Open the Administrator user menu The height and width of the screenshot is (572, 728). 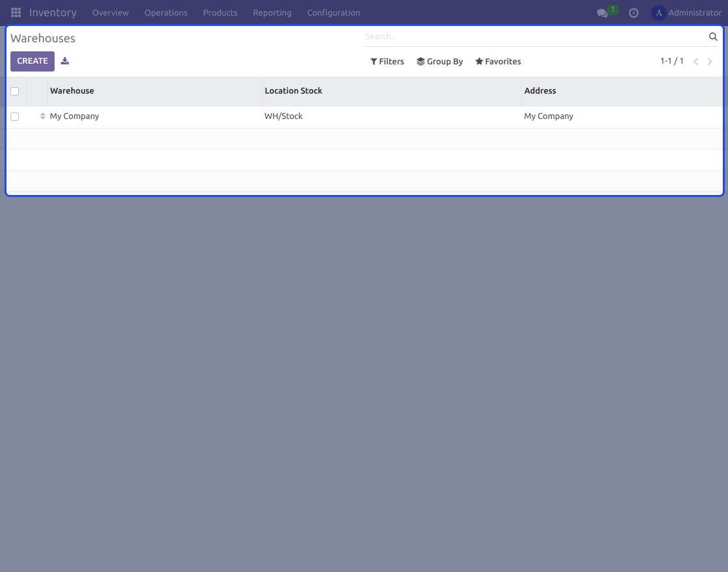click(x=686, y=13)
